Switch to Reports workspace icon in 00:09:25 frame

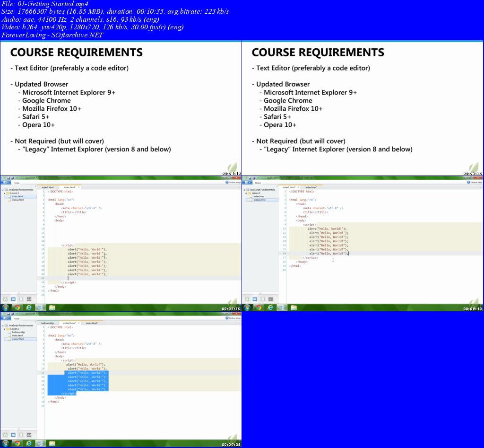click(x=29, y=435)
